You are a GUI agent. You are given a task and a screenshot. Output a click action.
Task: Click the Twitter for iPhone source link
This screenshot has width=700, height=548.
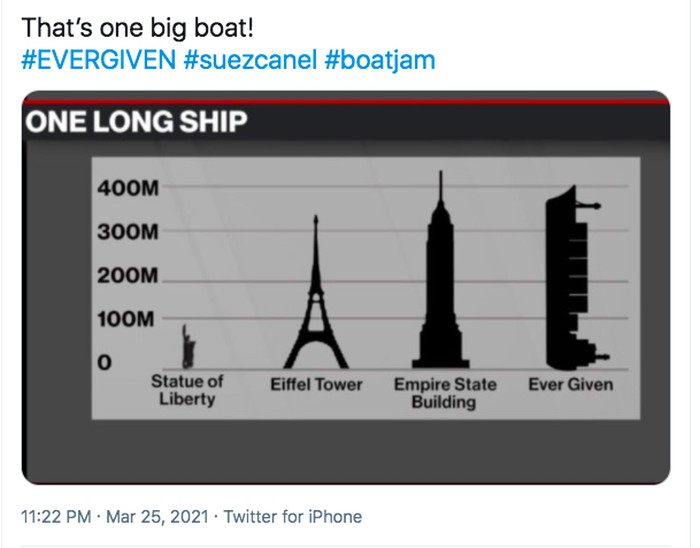click(x=293, y=517)
